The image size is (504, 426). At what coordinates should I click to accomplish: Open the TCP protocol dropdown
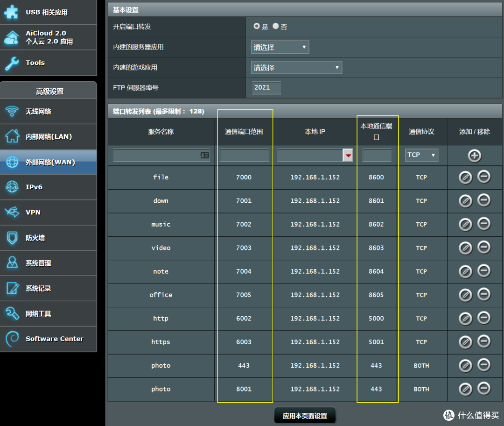tap(421, 155)
